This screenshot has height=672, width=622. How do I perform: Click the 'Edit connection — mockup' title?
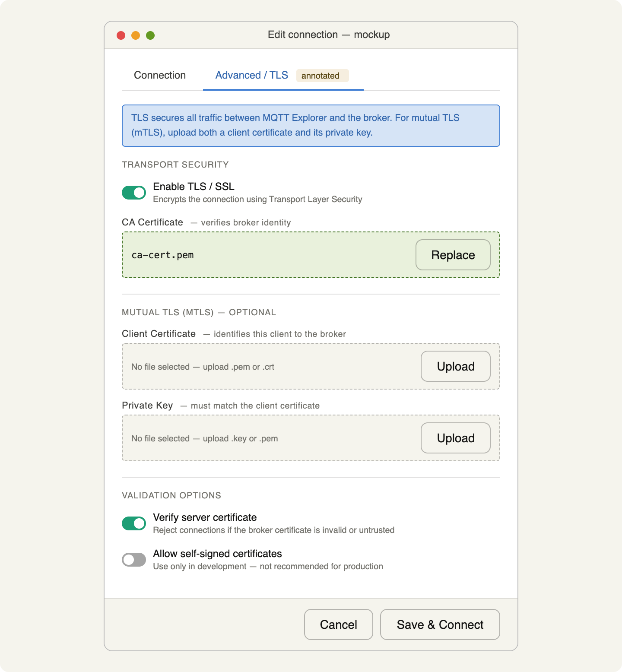coord(329,35)
